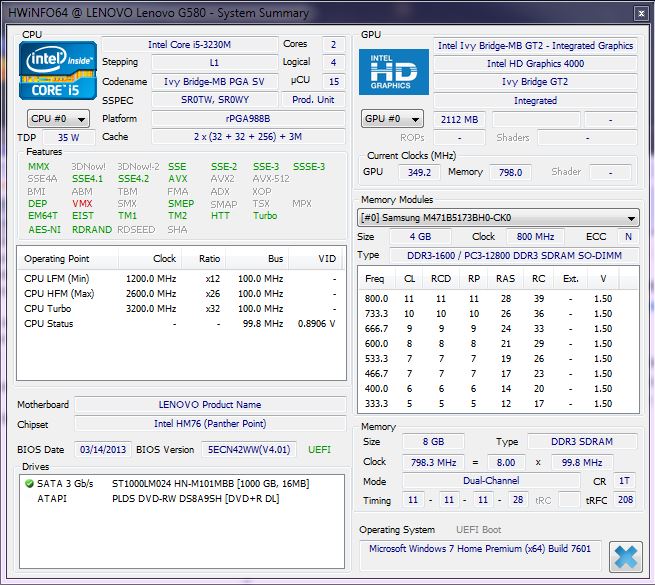The width and height of the screenshot is (655, 585).
Task: Open the GPU #0 selector dropdown
Action: pos(392,119)
